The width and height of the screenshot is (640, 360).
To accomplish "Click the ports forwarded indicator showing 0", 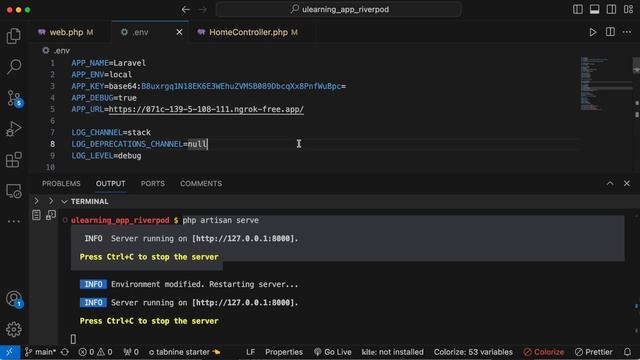I will coord(131,352).
